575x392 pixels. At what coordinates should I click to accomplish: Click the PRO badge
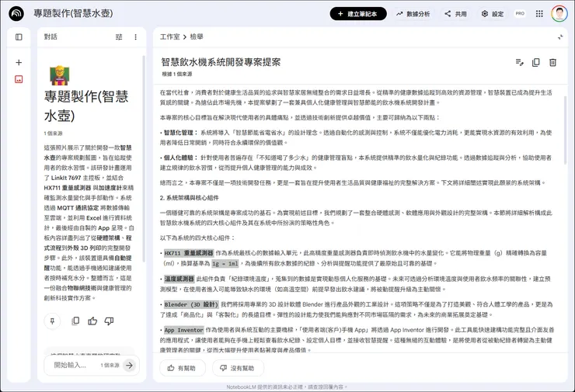click(520, 13)
